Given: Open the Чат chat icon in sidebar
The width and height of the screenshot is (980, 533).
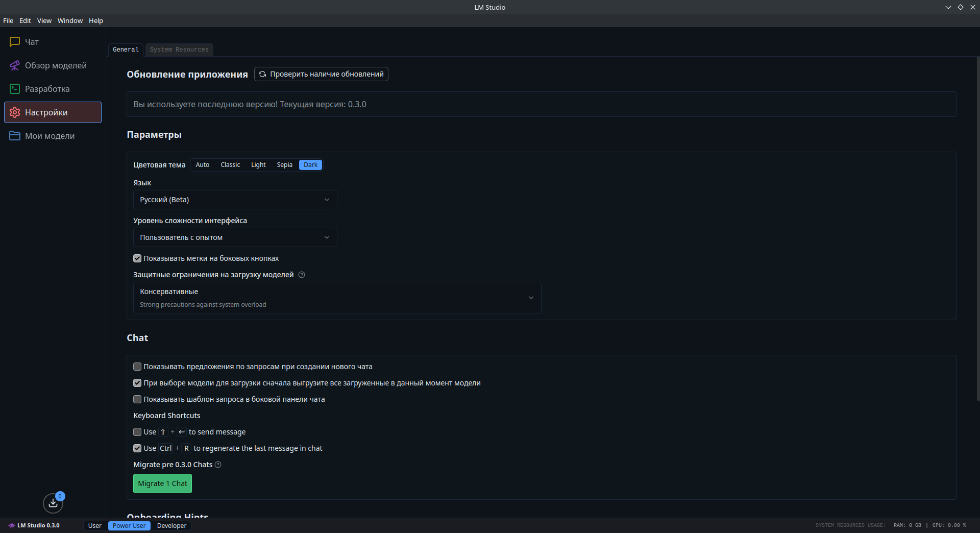Looking at the screenshot, I should coord(15,42).
